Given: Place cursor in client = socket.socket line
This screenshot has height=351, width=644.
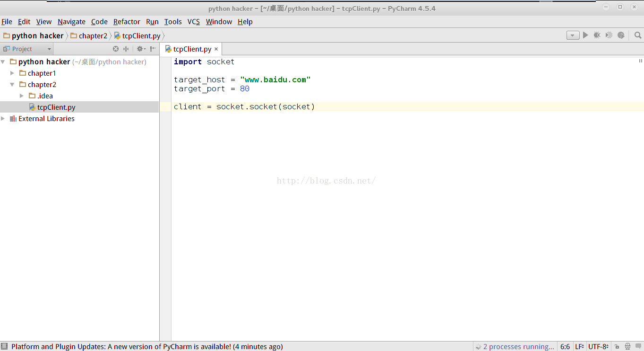Looking at the screenshot, I should [244, 107].
